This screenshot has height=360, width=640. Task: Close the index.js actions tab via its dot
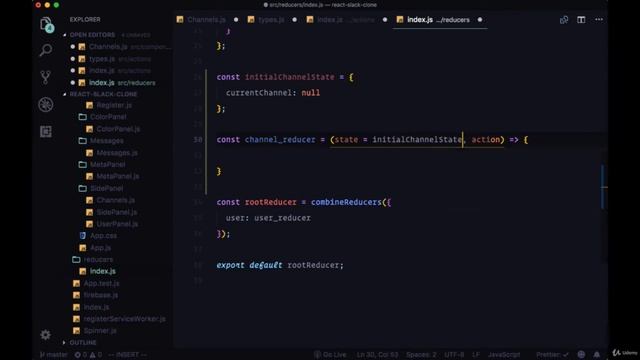point(385,20)
